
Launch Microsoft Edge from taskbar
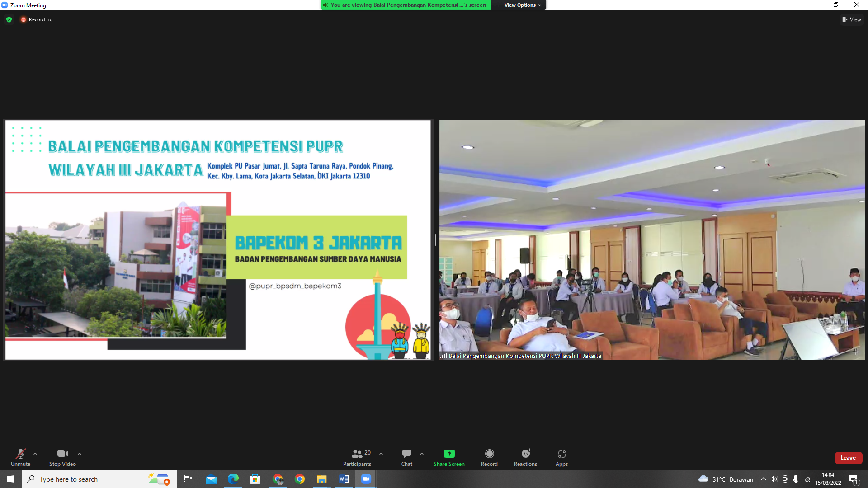point(233,479)
